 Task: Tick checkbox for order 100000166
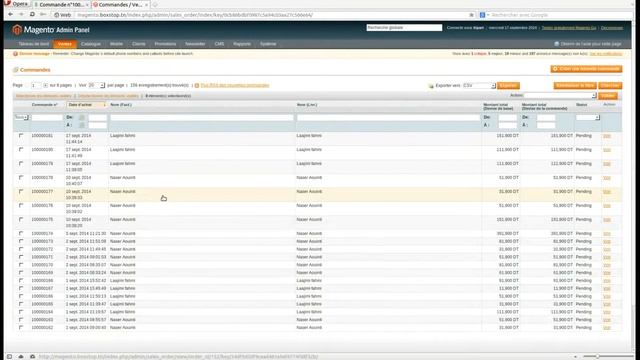(21, 296)
